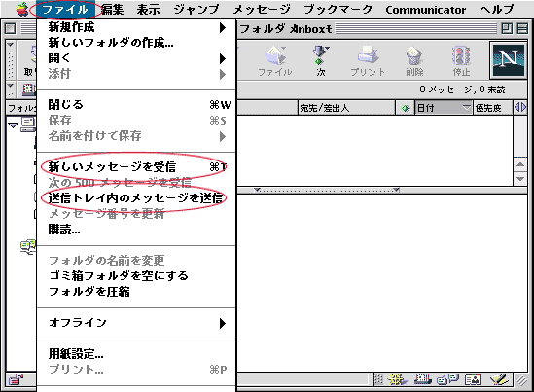This screenshot has height=392, width=534.
Task: Click the Stop (停止) traffic light icon
Action: pos(461,60)
